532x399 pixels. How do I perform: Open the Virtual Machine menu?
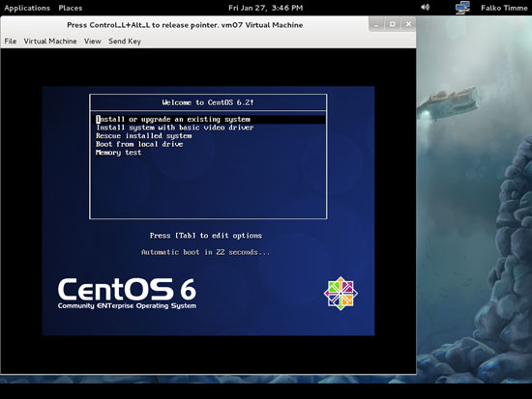[x=50, y=41]
